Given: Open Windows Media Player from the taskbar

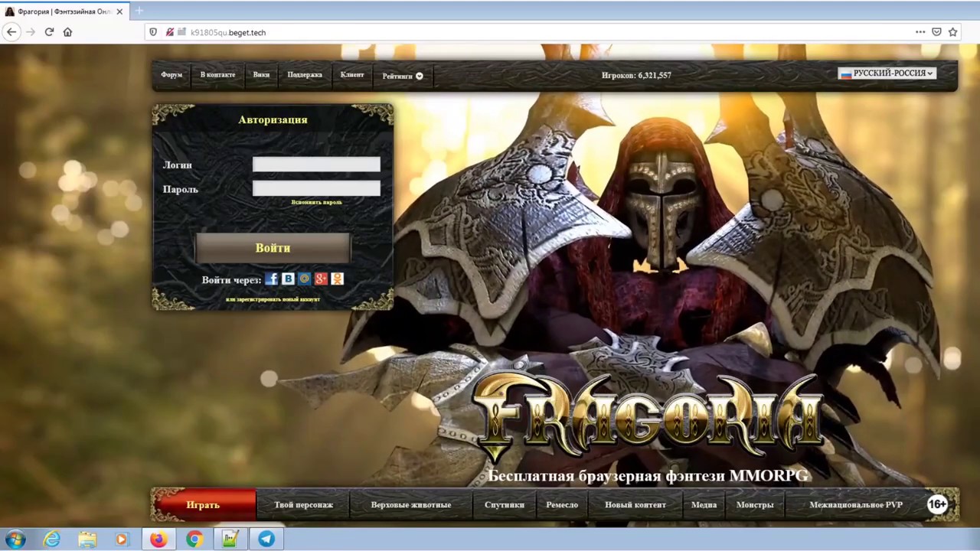Looking at the screenshot, I should point(121,540).
